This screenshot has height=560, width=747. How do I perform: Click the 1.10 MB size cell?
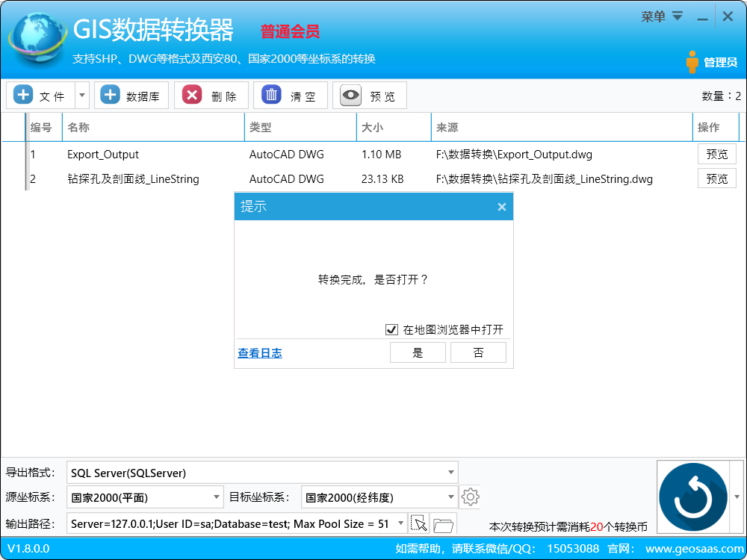click(x=381, y=155)
